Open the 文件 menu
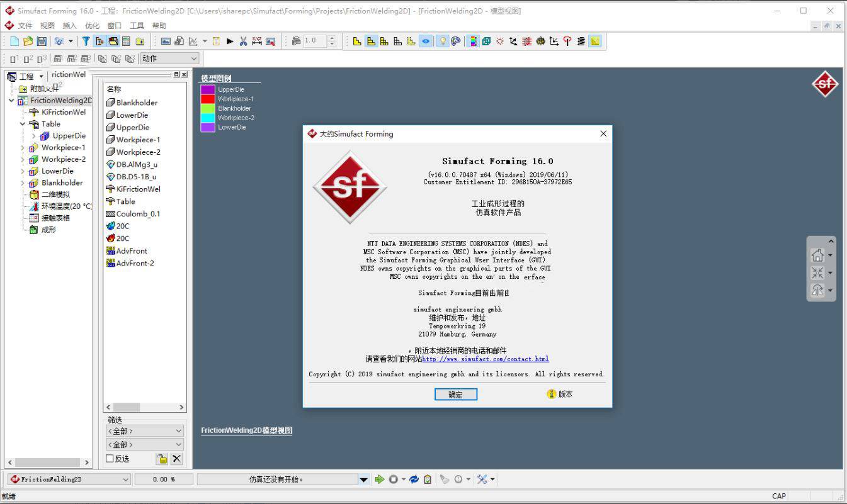The height and width of the screenshot is (504, 847). (x=25, y=26)
